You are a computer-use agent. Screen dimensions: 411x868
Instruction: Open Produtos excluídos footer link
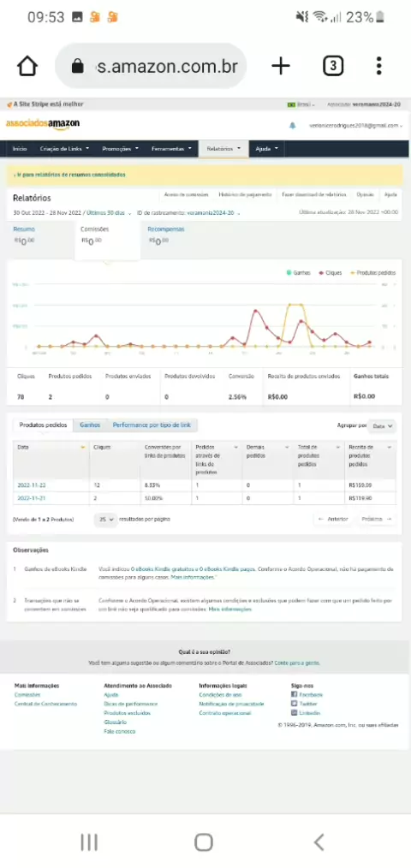coord(127,713)
